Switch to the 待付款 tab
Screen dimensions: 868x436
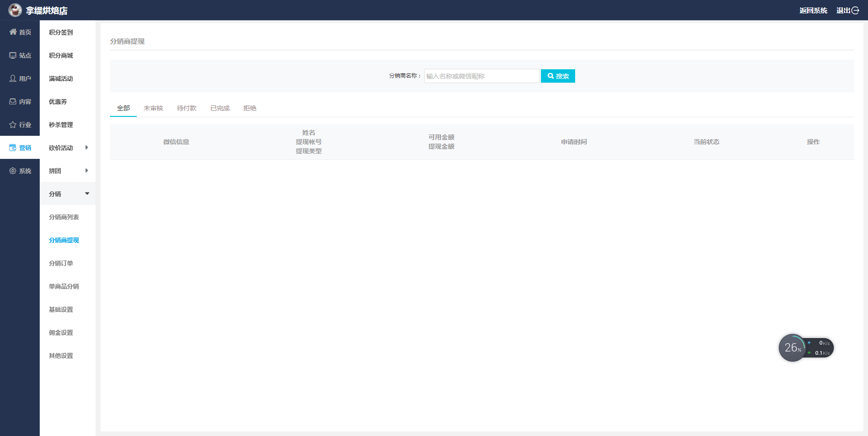(x=187, y=108)
